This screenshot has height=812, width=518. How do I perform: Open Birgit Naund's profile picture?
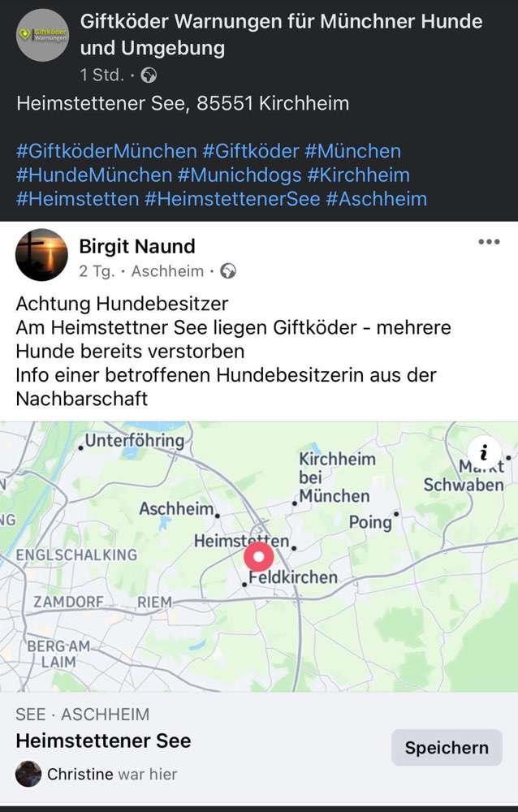(41, 255)
